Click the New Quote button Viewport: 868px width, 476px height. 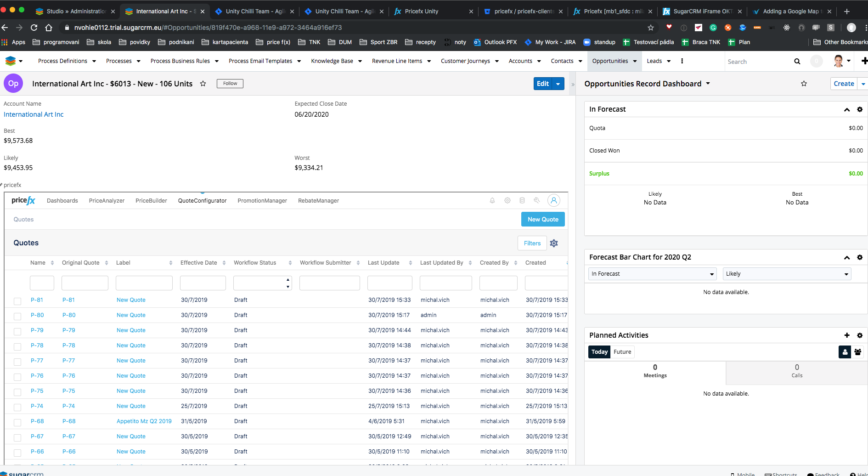click(x=543, y=219)
